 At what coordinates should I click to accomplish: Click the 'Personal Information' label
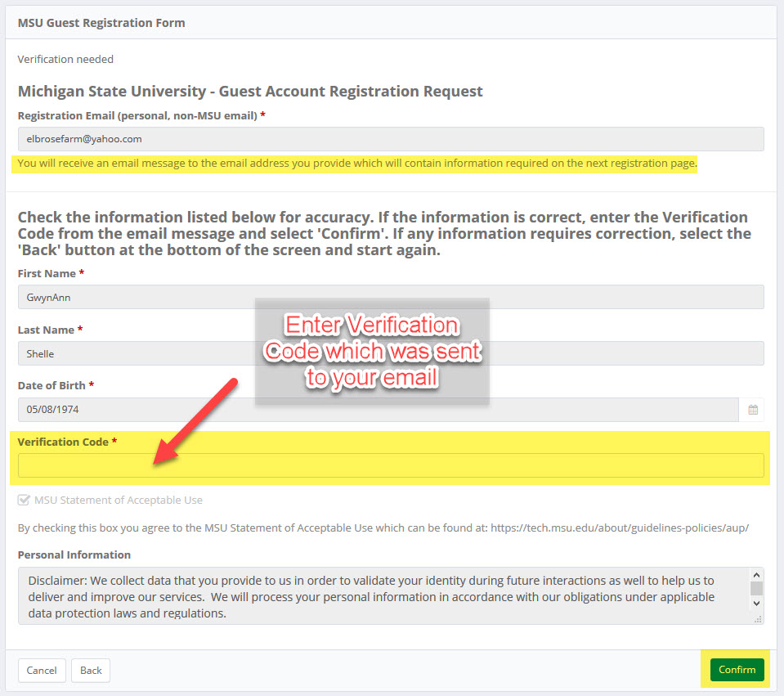(x=74, y=555)
